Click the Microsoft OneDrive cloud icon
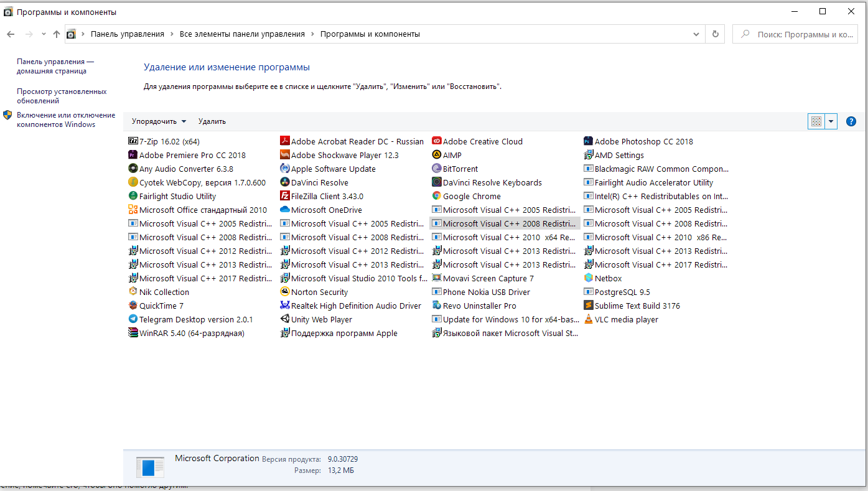The width and height of the screenshot is (868, 491). (x=284, y=210)
